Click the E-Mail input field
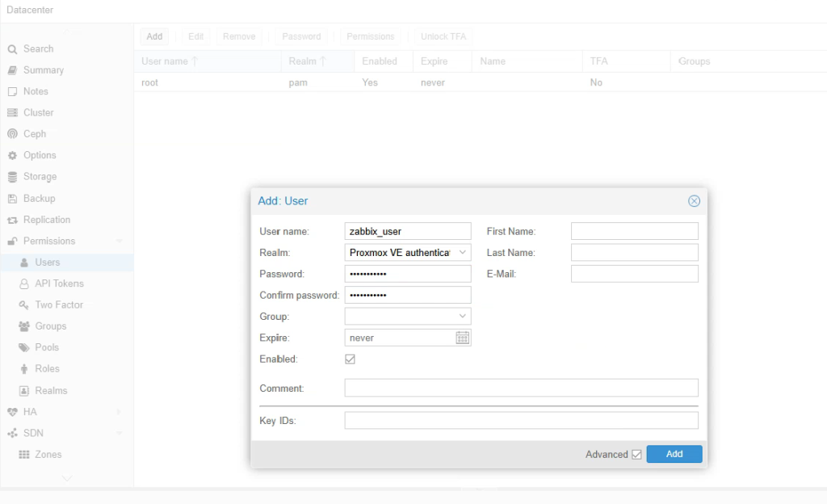 (634, 274)
